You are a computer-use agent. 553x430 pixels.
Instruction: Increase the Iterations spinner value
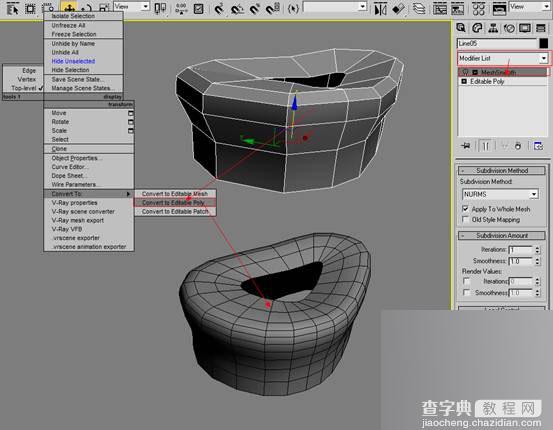pyautogui.click(x=537, y=248)
